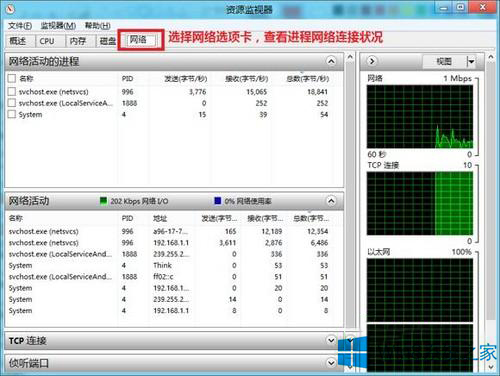500x376 pixels.
Task: Click the blue 网络使用率 legend swatch
Action: [218, 201]
